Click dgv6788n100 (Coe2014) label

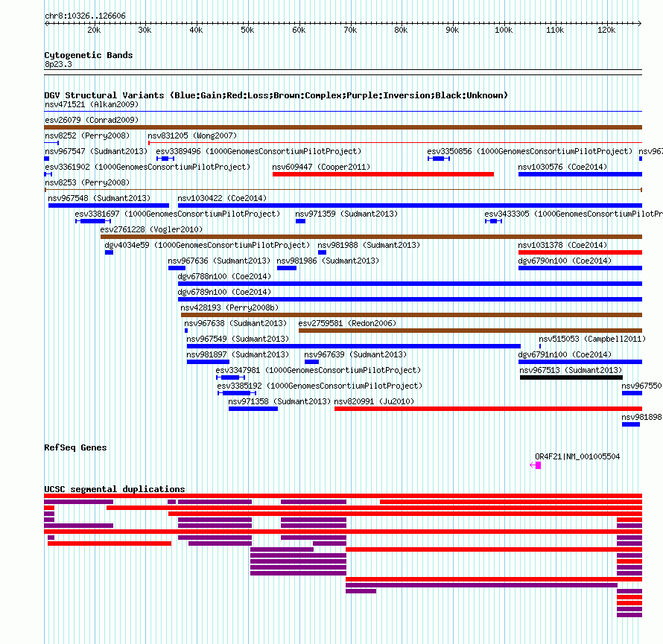(x=224, y=276)
